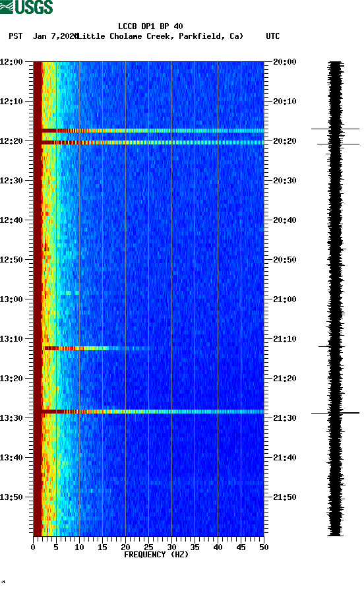364x589 pixels.
Task: Click the 13:50 PST time label
Action: [11, 497]
